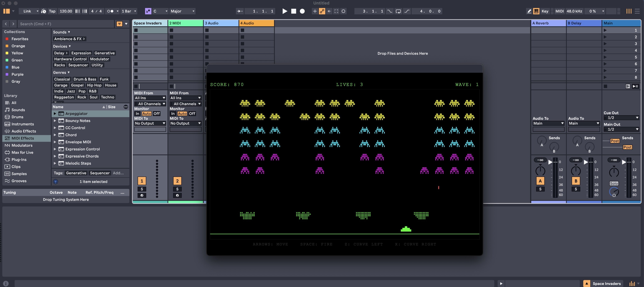Open the Major scale dropdown
This screenshot has height=287, width=644.
click(x=183, y=11)
